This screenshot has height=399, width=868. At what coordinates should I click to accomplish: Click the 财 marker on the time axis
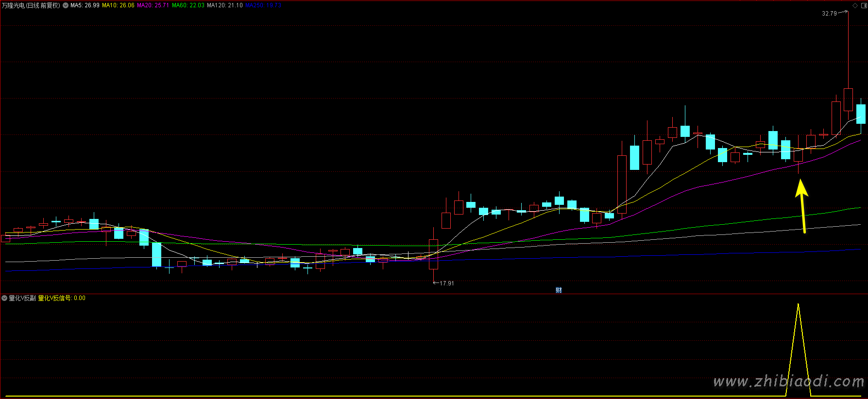(559, 290)
